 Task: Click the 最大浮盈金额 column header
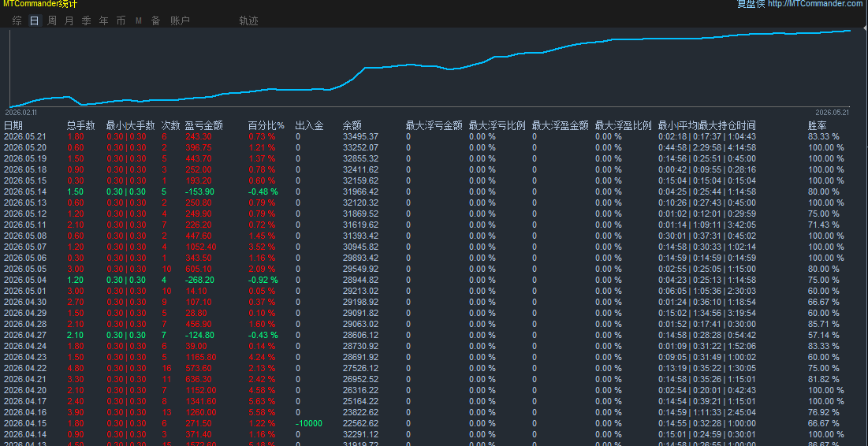(x=561, y=125)
